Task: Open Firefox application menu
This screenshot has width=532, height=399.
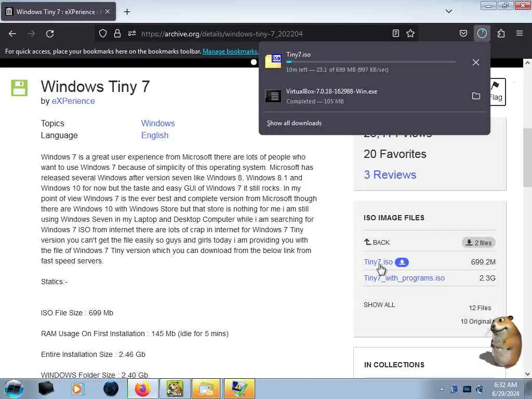Action: (x=520, y=33)
